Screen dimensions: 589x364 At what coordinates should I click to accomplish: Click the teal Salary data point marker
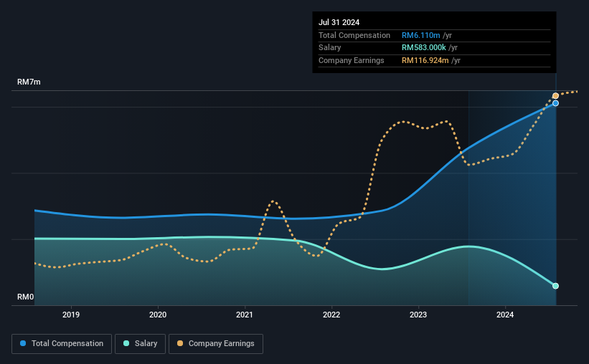tap(555, 286)
